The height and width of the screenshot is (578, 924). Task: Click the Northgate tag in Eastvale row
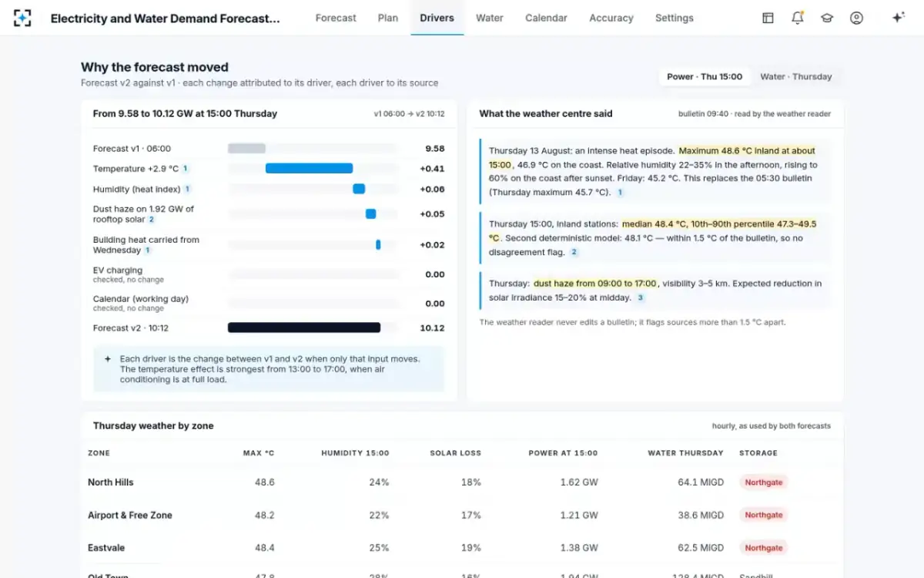(764, 548)
